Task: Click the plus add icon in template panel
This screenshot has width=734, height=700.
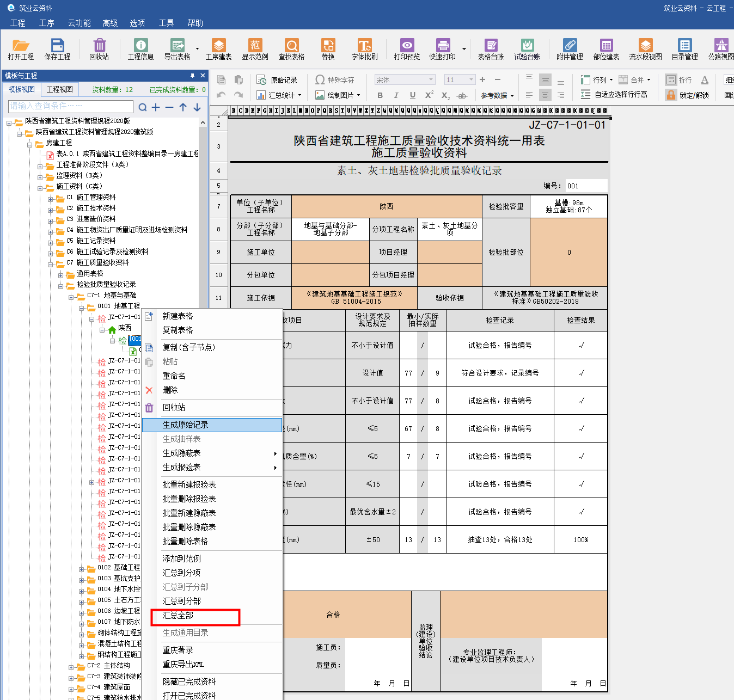Action: click(156, 107)
